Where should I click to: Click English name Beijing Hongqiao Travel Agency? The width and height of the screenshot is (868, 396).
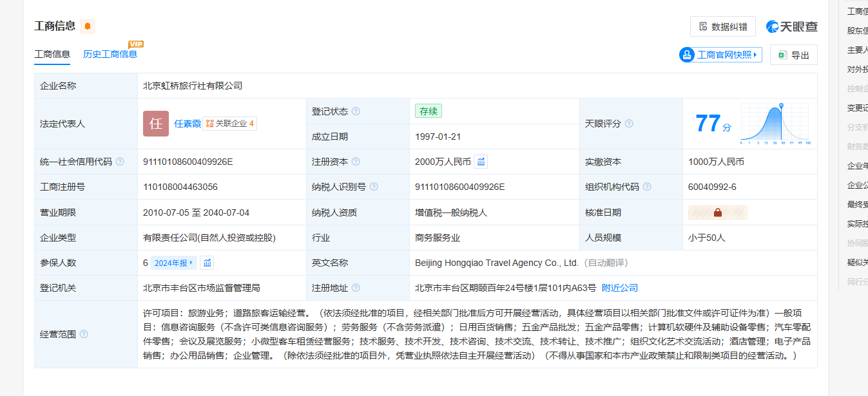tap(497, 263)
